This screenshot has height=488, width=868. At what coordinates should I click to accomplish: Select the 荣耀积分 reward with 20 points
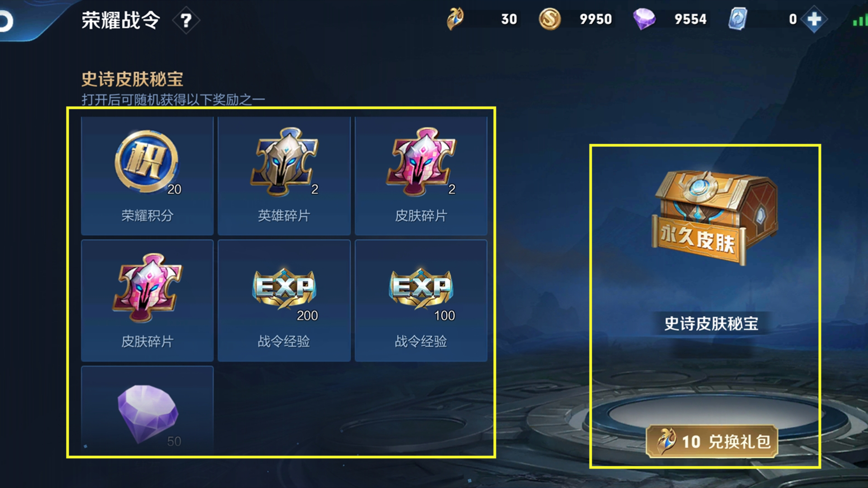[147, 176]
